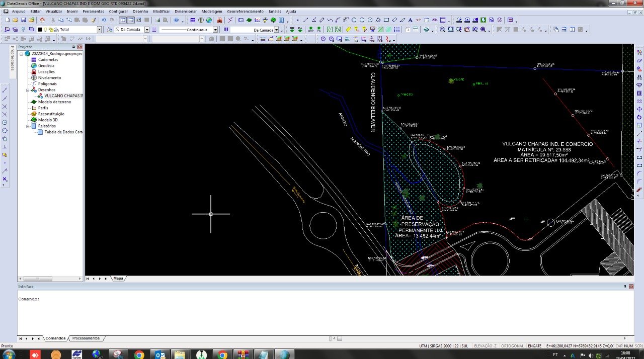
Task: Click the cut scissors icon
Action: (x=53, y=20)
